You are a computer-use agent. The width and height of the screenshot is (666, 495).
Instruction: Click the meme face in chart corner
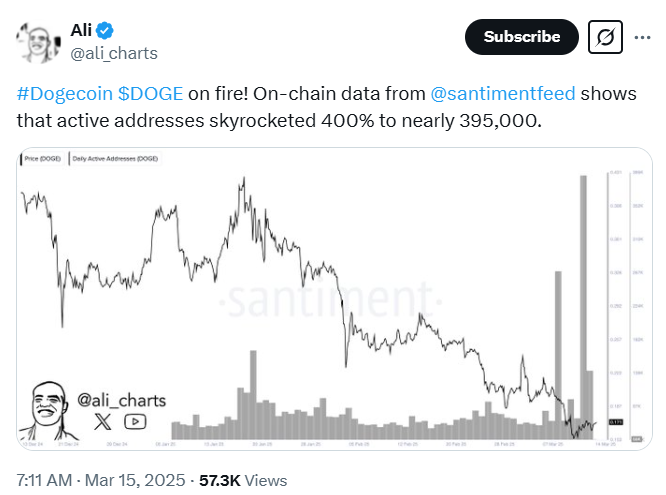pos(45,409)
